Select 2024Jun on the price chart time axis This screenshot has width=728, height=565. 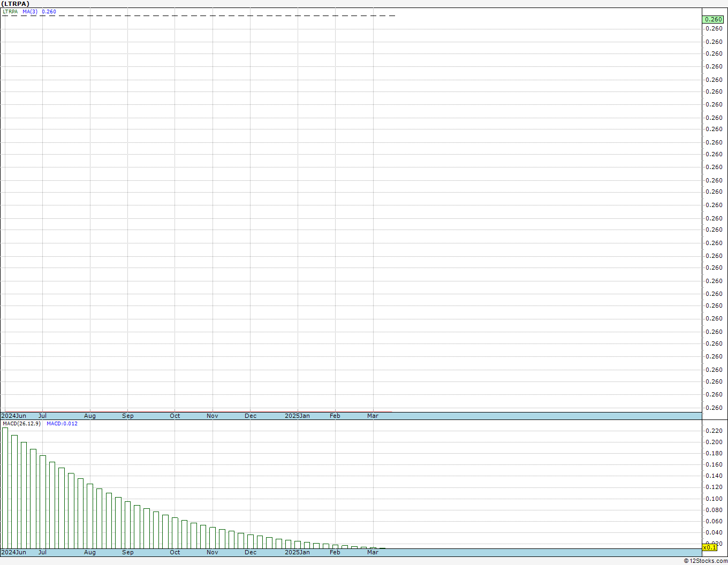coord(14,416)
